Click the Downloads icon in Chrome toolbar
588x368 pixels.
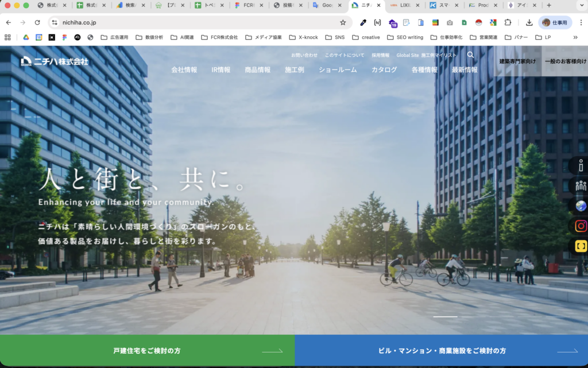pos(528,22)
